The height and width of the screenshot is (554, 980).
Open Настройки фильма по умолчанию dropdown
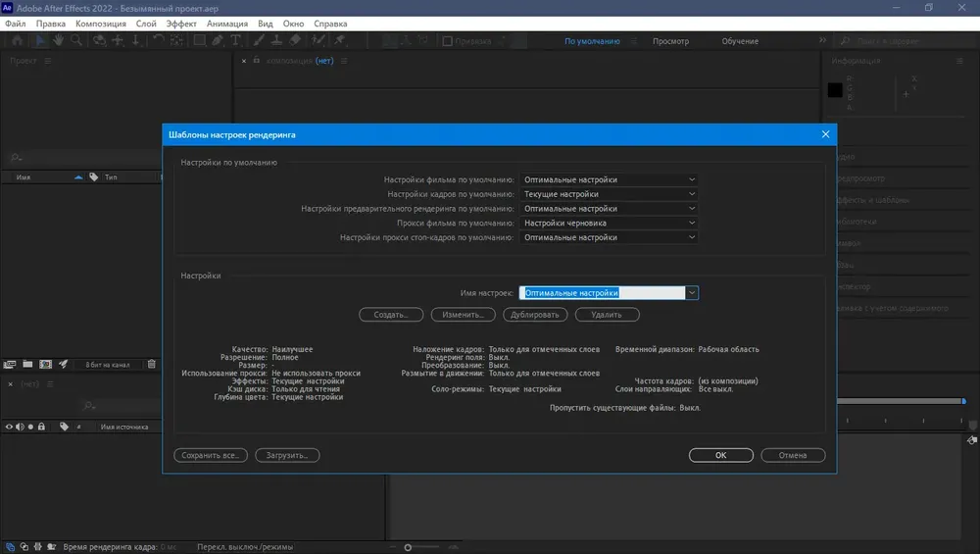click(609, 179)
